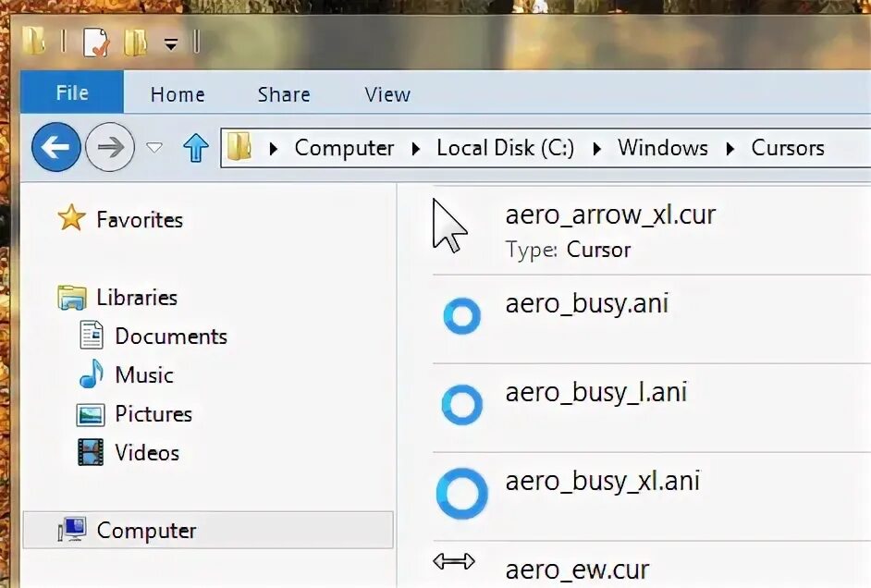This screenshot has width=871, height=588.
Task: Expand the chevron before Windows in the path
Action: [596, 149]
